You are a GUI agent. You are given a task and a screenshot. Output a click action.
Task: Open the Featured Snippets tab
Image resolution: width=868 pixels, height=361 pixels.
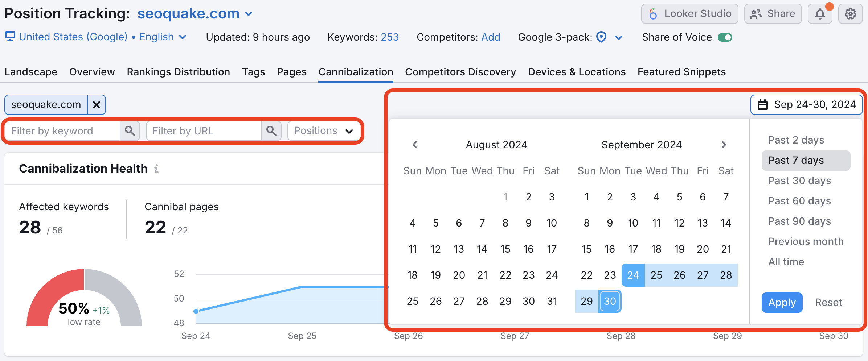coord(682,72)
